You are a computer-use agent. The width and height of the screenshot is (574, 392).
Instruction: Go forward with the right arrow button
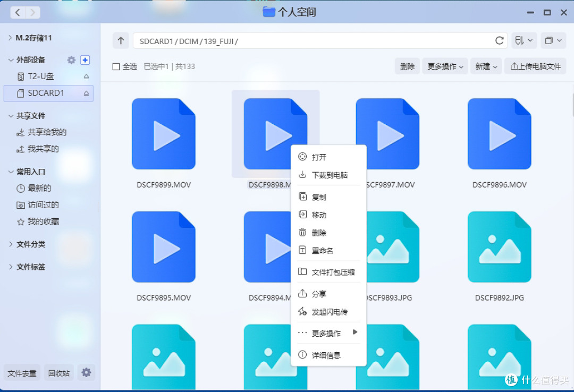tap(32, 13)
